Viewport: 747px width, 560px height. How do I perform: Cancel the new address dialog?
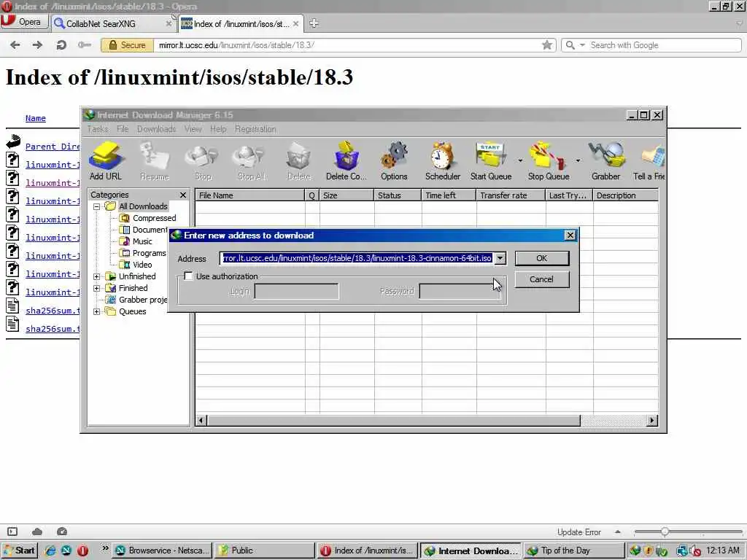pos(542,279)
